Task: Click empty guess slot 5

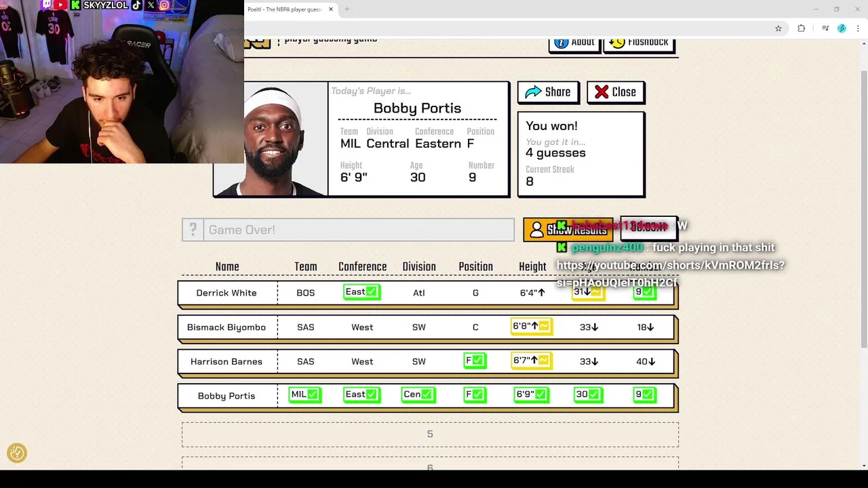Action: click(x=430, y=434)
